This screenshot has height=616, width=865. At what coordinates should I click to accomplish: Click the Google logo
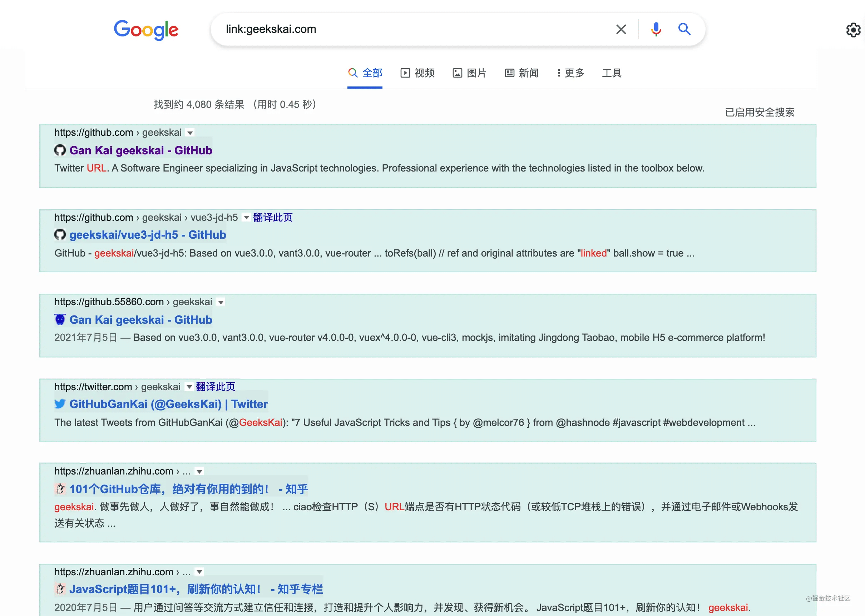(146, 30)
